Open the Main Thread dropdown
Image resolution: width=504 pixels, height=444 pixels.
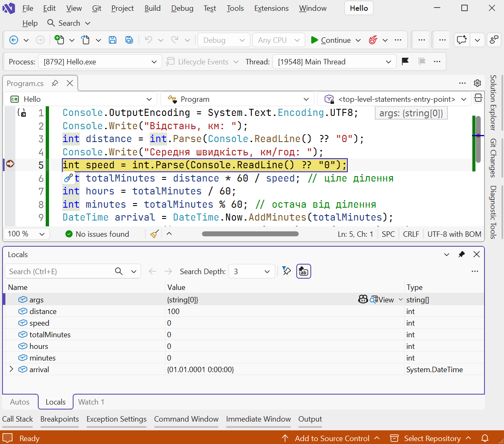[x=334, y=62]
